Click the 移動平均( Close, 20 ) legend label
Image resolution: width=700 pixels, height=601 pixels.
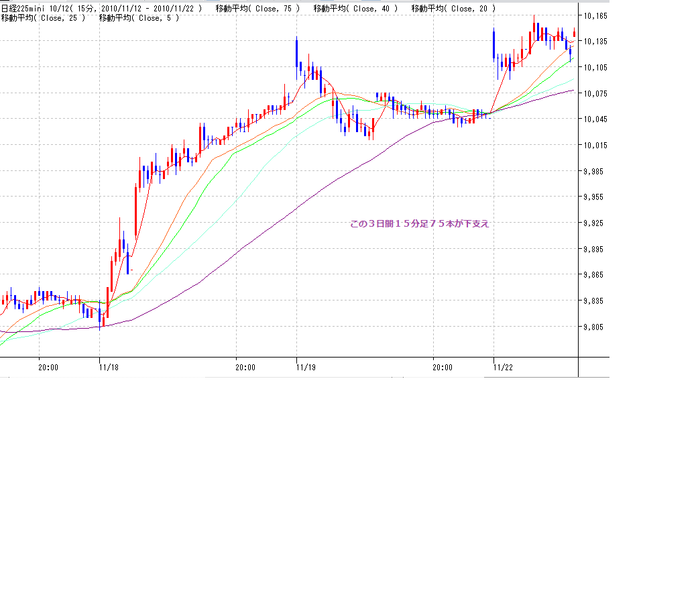click(x=454, y=9)
